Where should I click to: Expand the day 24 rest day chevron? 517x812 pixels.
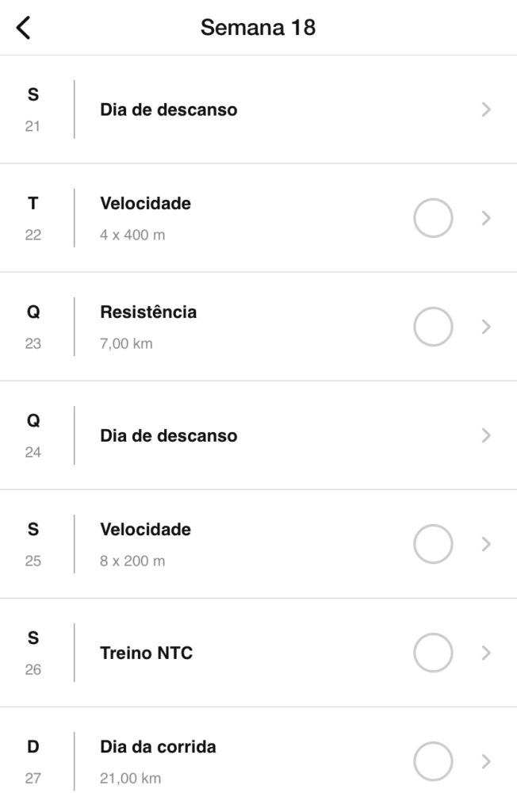click(x=487, y=435)
